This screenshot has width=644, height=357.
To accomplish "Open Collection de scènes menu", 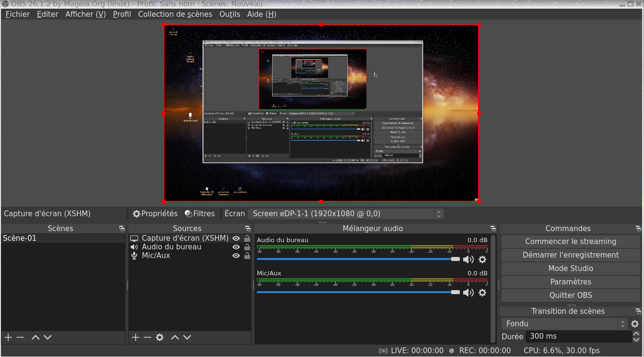I will click(x=175, y=14).
